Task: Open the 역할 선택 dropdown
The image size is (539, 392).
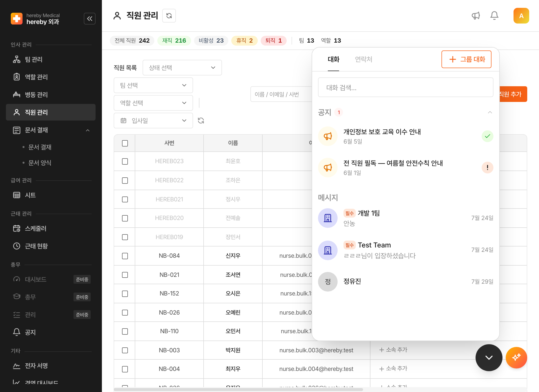Action: pyautogui.click(x=153, y=103)
